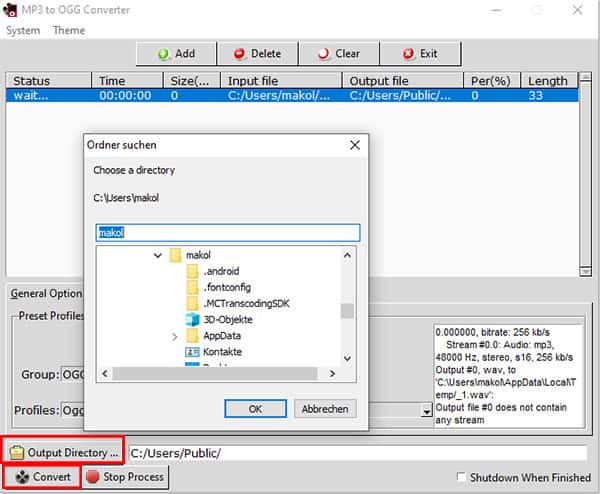The image size is (600, 494).
Task: Click the .MCTranscodingSDK folder icon
Action: point(192,303)
